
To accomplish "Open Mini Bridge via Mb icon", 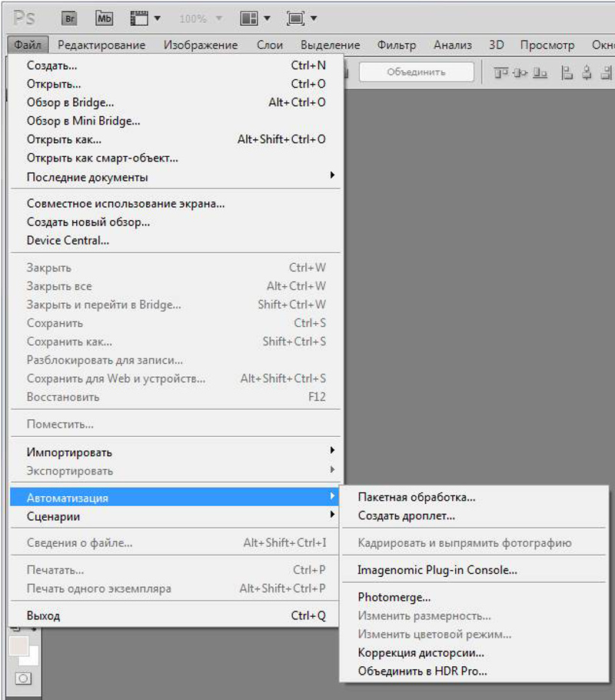I will [104, 18].
